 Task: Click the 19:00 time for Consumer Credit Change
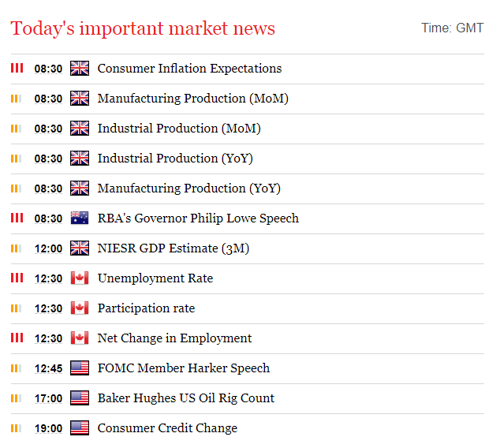pyautogui.click(x=48, y=428)
